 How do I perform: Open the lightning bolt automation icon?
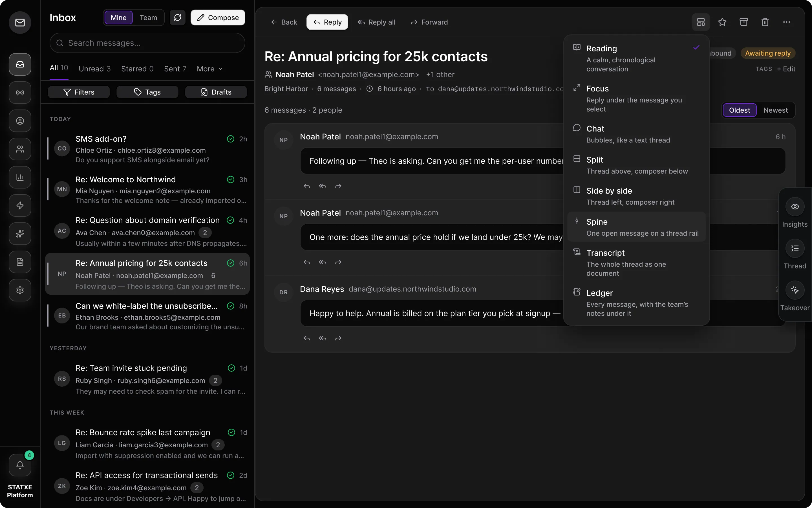pyautogui.click(x=20, y=205)
